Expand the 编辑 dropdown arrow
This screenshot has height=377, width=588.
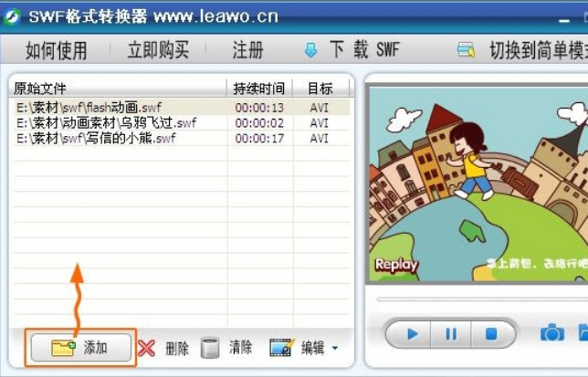[335, 349]
